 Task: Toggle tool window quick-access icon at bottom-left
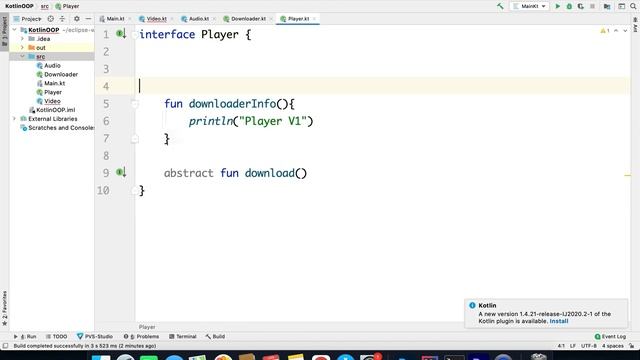click(5, 346)
